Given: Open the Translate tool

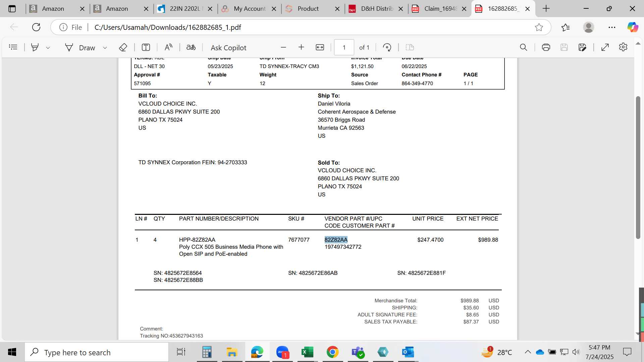Looking at the screenshot, I should tap(191, 47).
